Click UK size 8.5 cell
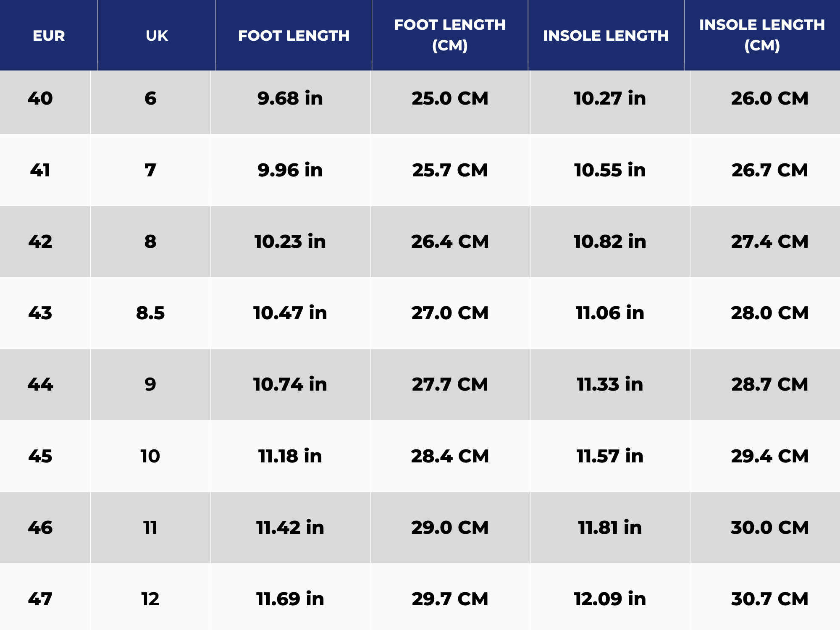 150,313
